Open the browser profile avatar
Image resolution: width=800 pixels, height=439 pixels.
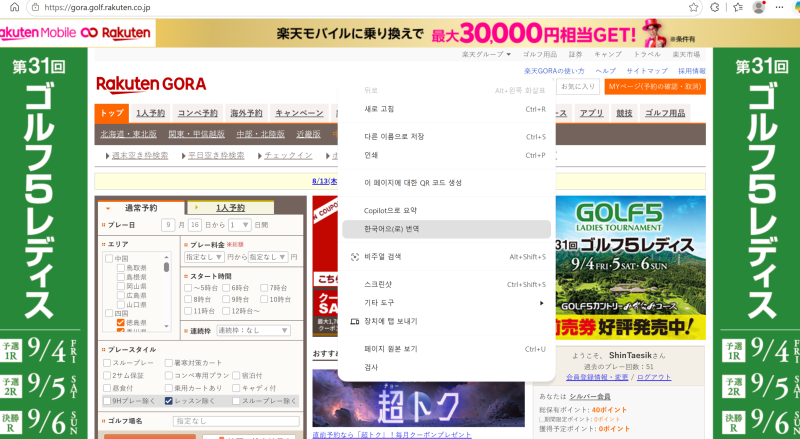click(x=759, y=7)
